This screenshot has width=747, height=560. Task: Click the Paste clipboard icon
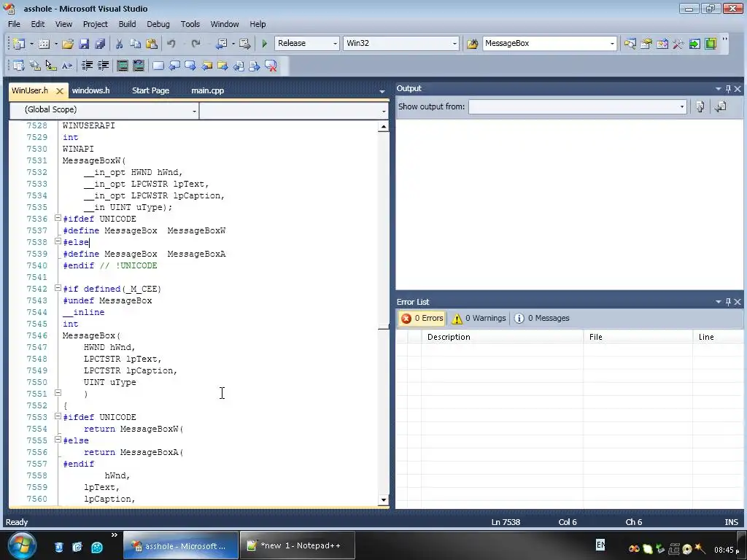tap(152, 44)
